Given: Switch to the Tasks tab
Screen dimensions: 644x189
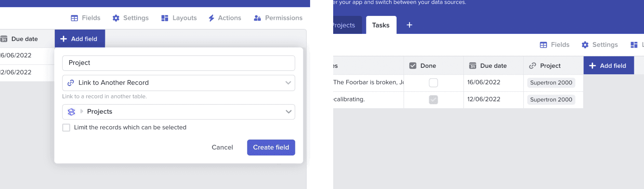Looking at the screenshot, I should [x=381, y=25].
